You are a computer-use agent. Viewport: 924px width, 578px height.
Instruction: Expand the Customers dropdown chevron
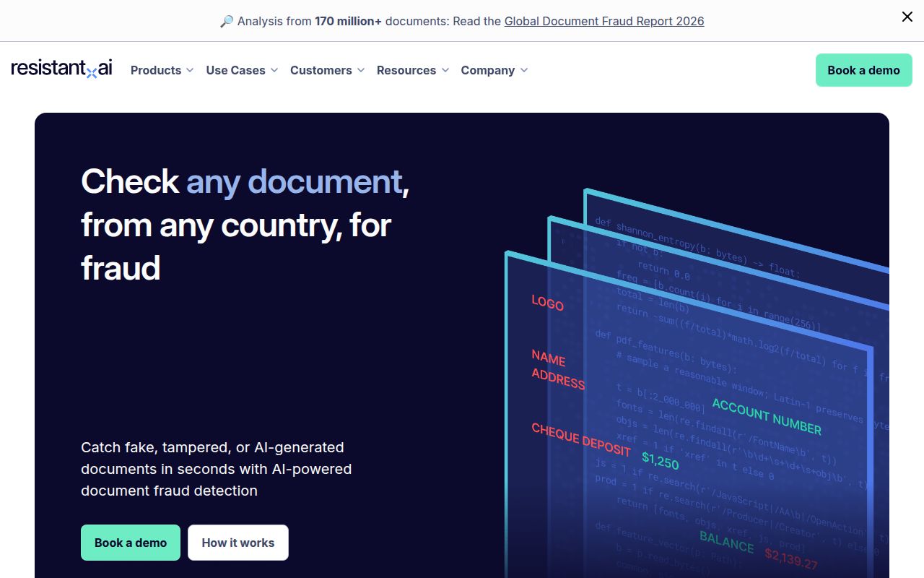click(361, 70)
